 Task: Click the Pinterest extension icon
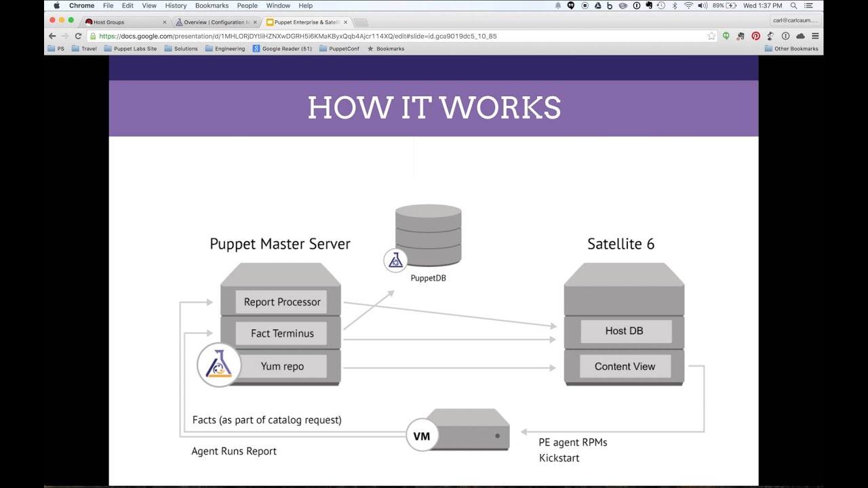click(755, 36)
